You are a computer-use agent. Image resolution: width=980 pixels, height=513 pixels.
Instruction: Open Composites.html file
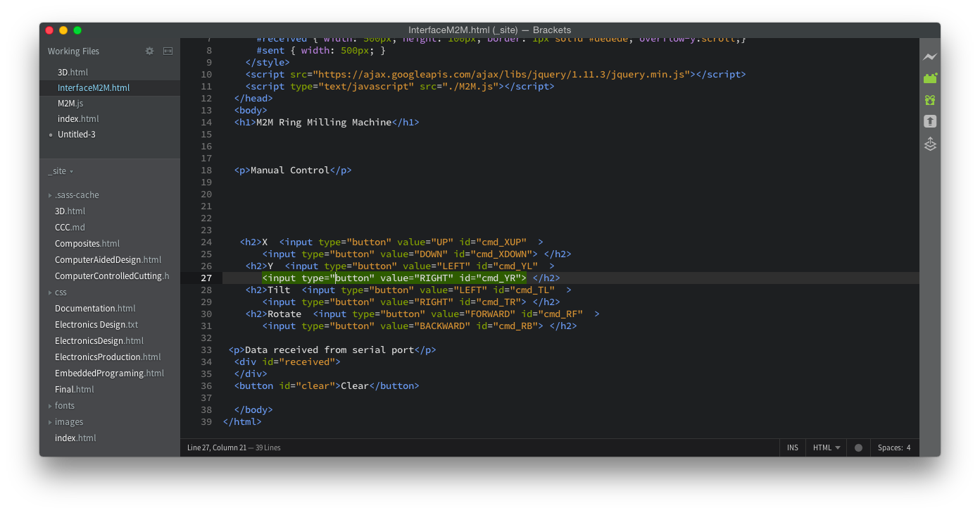(87, 244)
